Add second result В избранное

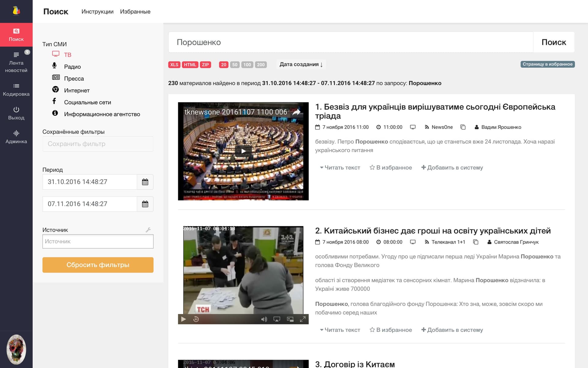[x=391, y=330]
